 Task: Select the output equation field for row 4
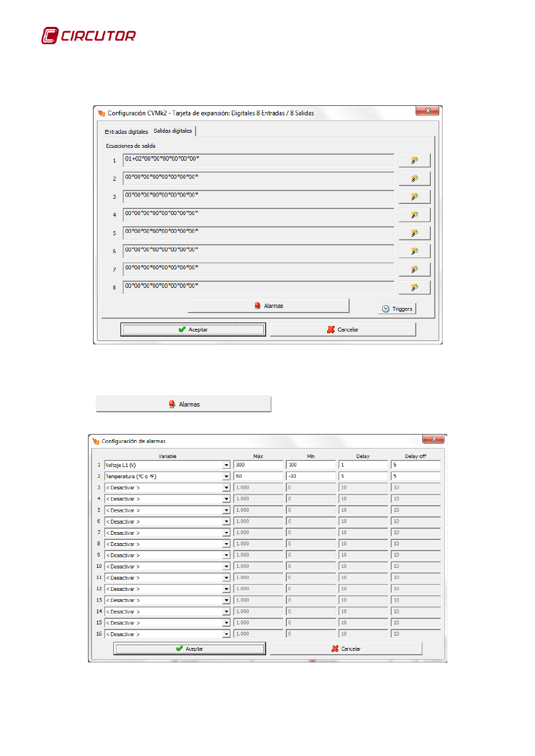tap(258, 214)
